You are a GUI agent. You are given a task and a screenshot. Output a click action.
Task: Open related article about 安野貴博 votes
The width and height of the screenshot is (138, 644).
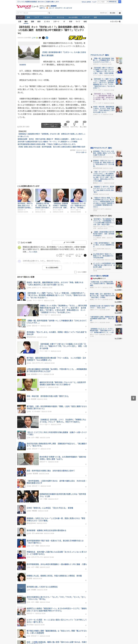[51, 135]
